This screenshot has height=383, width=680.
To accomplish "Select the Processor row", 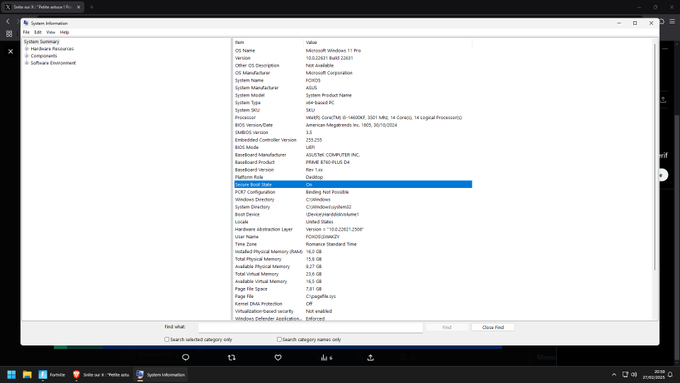I will [353, 118].
